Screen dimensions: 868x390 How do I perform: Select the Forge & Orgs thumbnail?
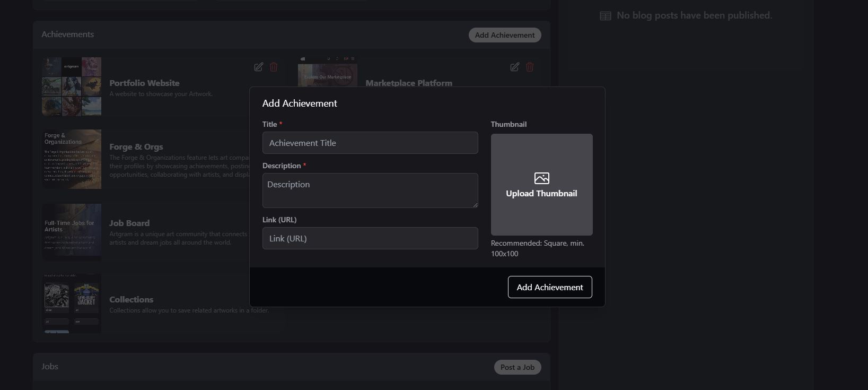coord(72,159)
